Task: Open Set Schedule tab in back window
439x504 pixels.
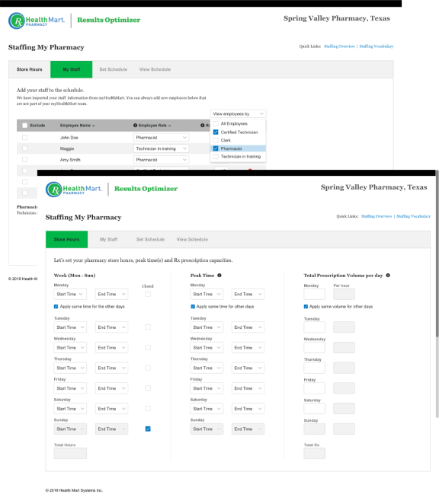Action: pyautogui.click(x=114, y=69)
